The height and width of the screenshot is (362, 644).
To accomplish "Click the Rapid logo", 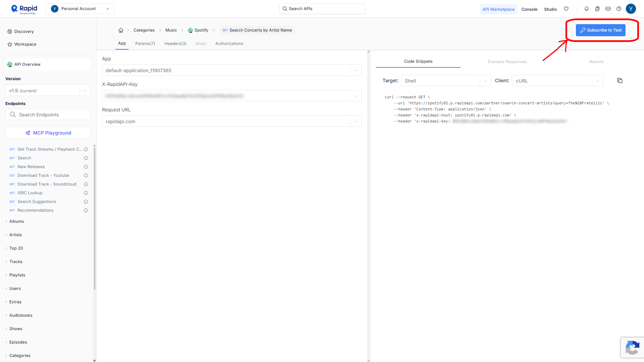I will (24, 9).
